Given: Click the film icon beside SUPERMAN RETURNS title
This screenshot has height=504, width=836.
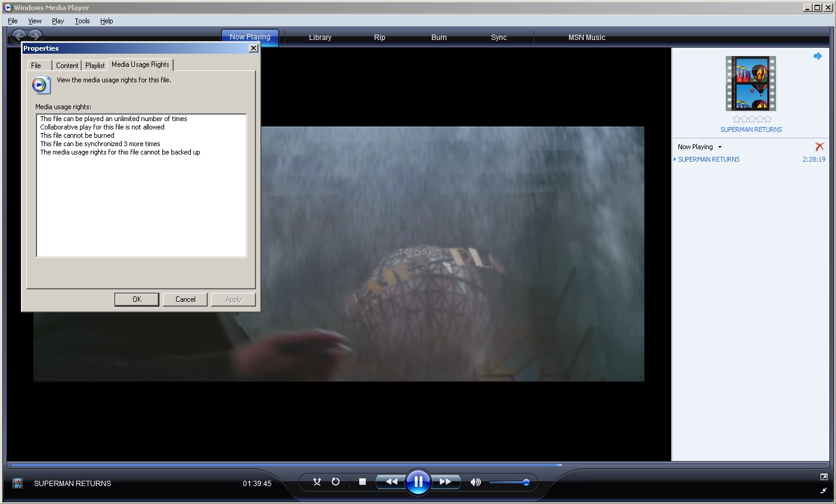Looking at the screenshot, I should coord(17,483).
